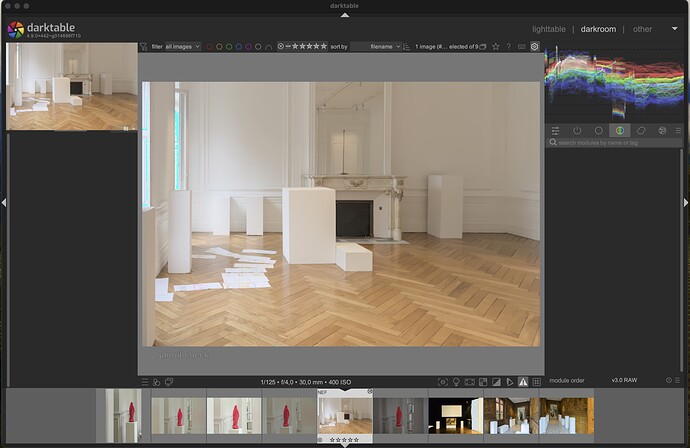This screenshot has width=690, height=448.
Task: Open the help question mark icon
Action: (509, 47)
